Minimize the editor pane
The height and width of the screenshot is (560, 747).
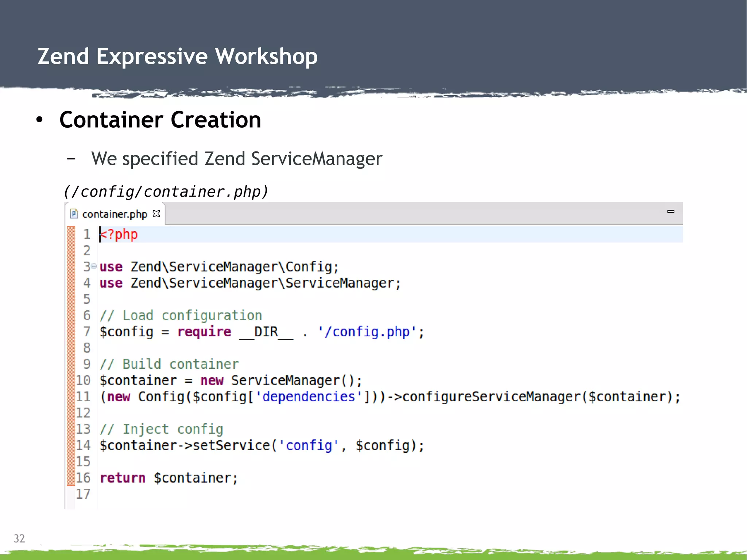click(670, 212)
